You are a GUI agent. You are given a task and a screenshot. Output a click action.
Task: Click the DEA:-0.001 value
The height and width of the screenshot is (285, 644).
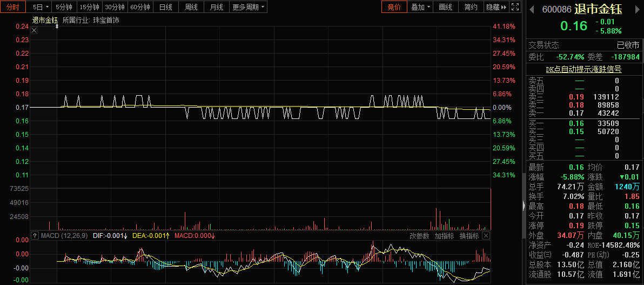[151, 236]
